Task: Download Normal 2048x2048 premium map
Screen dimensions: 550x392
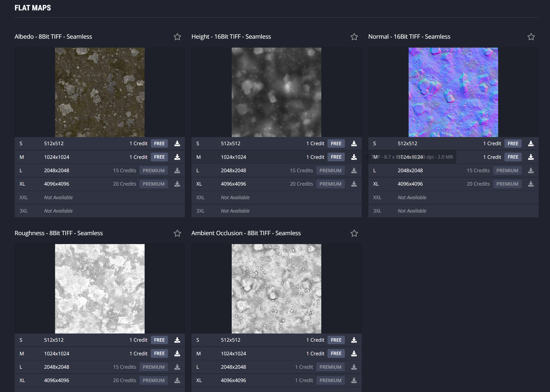Action: (x=531, y=171)
